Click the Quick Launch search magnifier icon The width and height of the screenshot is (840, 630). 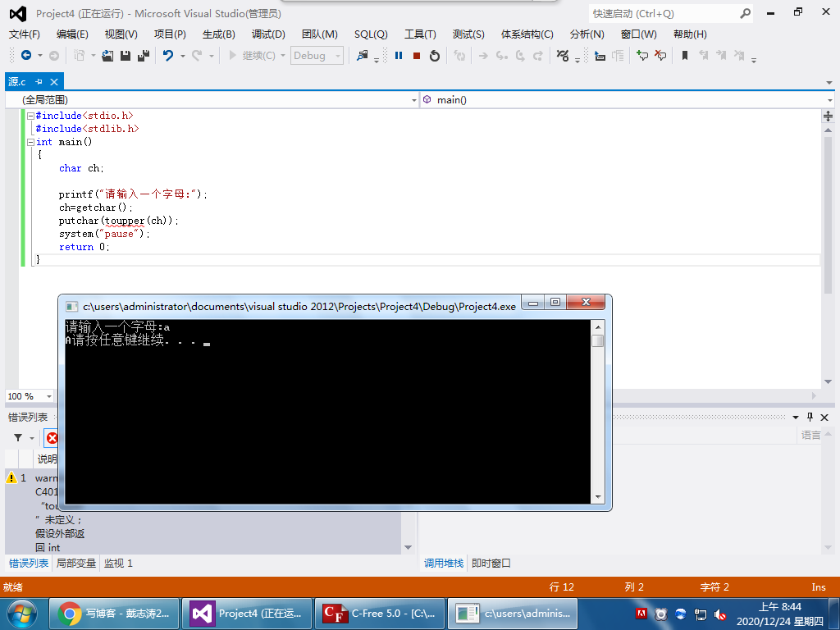point(745,13)
